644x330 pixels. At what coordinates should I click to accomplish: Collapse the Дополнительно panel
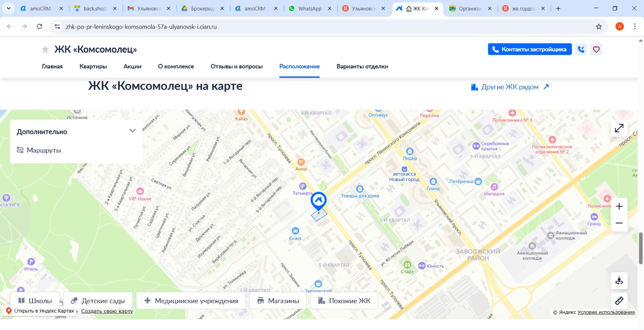point(132,131)
